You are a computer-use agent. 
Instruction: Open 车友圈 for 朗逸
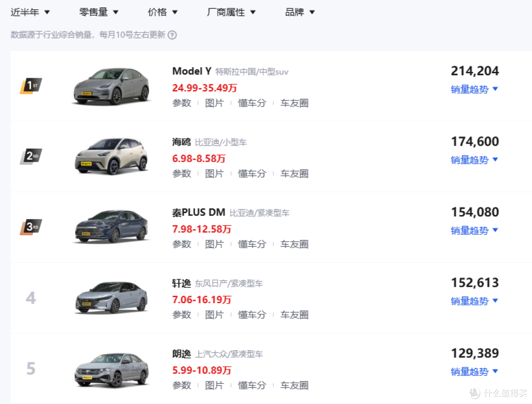[x=295, y=385]
